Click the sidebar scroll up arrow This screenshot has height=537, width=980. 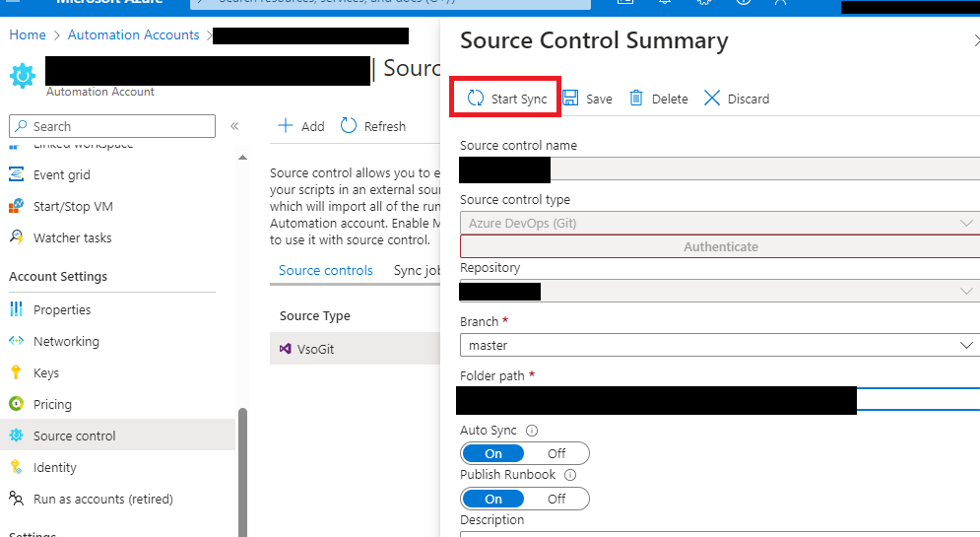242,158
